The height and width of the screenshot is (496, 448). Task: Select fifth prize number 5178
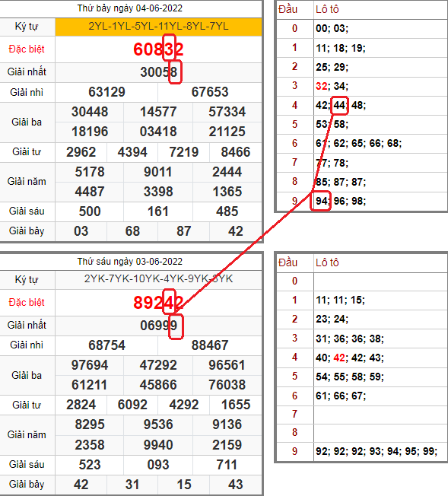click(x=90, y=172)
